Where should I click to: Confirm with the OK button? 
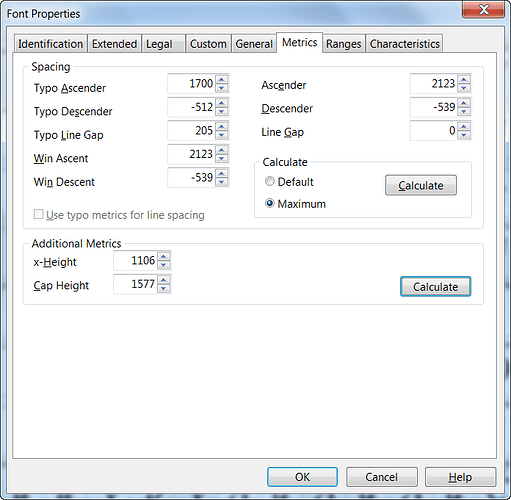click(302, 477)
